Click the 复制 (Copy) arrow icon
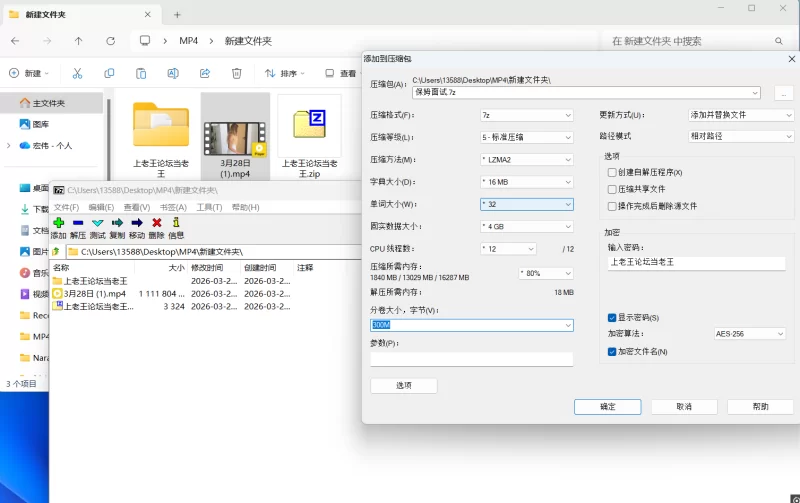The height and width of the screenshot is (503, 800). point(117,223)
